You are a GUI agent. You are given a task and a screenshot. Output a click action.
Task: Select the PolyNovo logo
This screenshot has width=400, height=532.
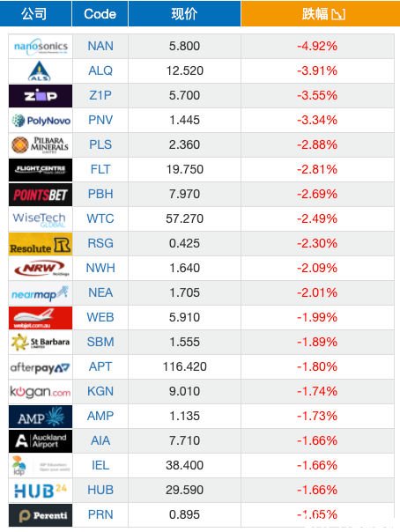click(x=41, y=121)
